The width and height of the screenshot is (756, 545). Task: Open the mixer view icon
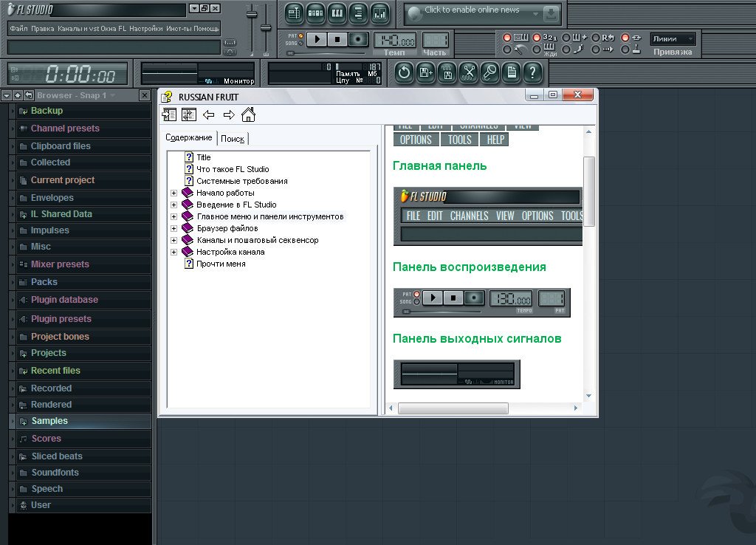click(x=379, y=13)
